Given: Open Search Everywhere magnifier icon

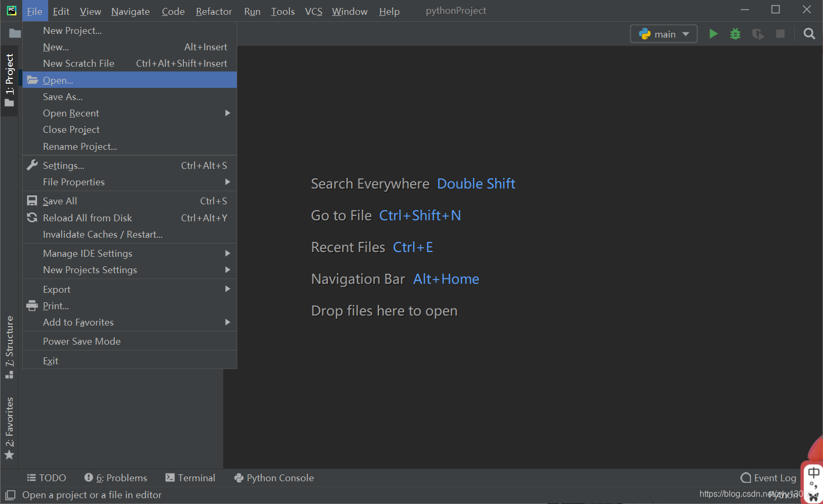Looking at the screenshot, I should point(809,34).
